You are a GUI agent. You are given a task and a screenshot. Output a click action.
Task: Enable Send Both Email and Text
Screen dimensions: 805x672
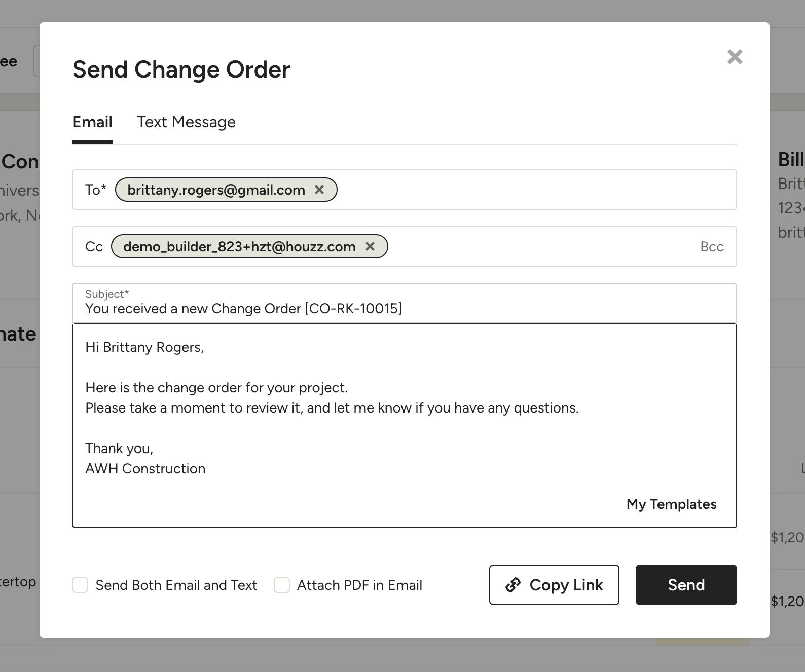(x=80, y=585)
